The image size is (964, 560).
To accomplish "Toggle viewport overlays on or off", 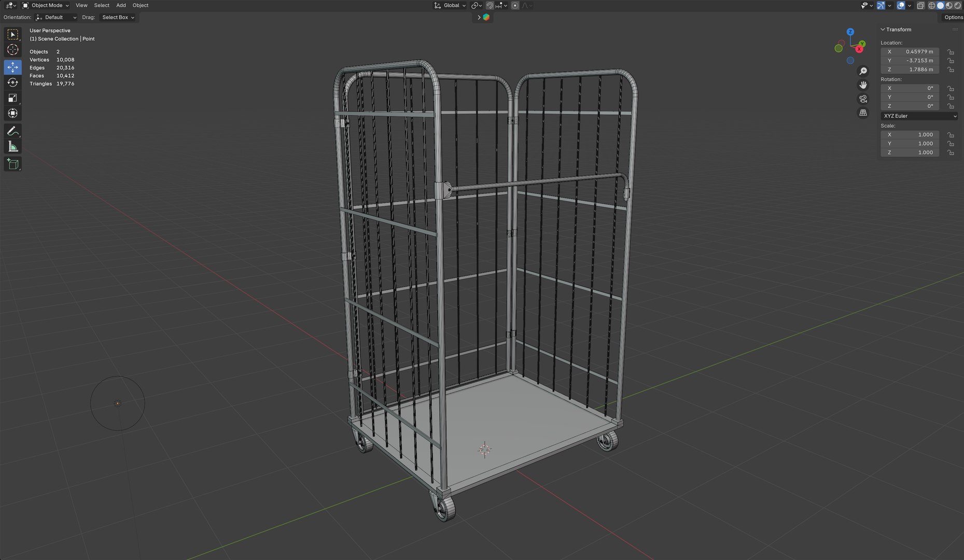I will (x=901, y=6).
